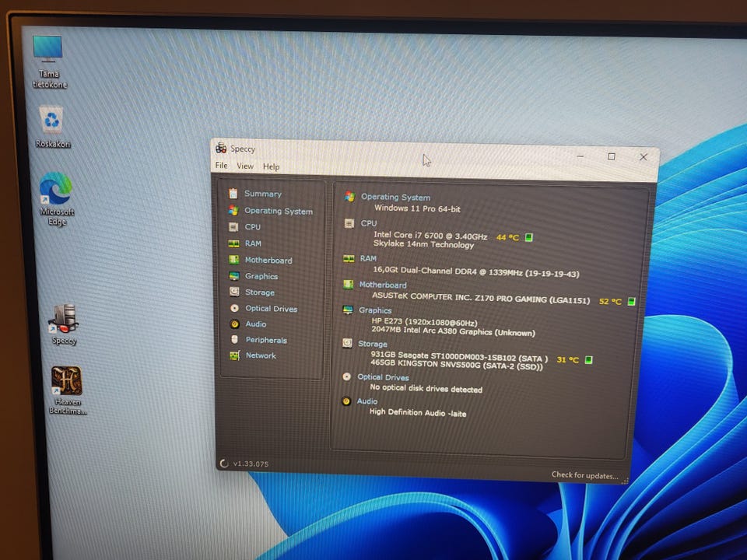Click the Optical Drives disc icon in sidebar
Screen dimensions: 747x560
(x=234, y=308)
